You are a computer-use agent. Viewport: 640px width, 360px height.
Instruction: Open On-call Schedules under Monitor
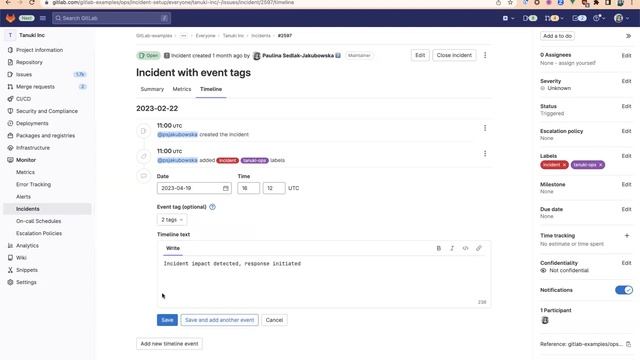pos(38,221)
